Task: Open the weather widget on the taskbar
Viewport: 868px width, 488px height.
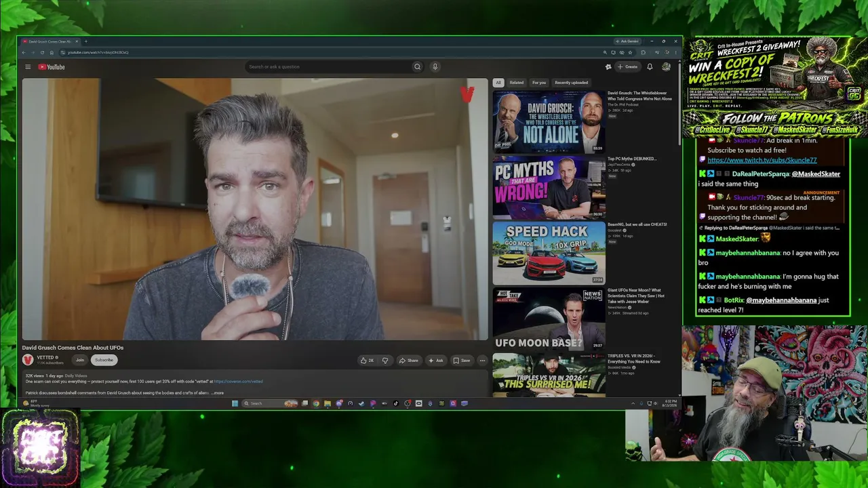Action: 37,403
